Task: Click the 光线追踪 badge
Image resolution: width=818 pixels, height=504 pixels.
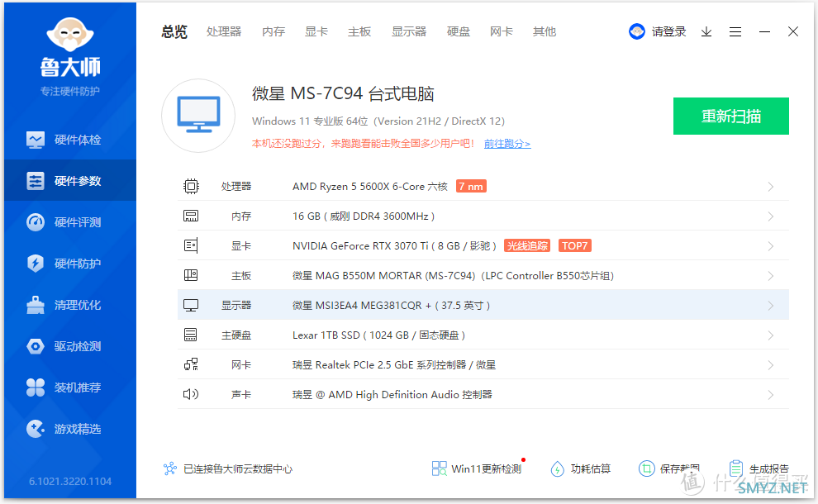Action: click(527, 245)
